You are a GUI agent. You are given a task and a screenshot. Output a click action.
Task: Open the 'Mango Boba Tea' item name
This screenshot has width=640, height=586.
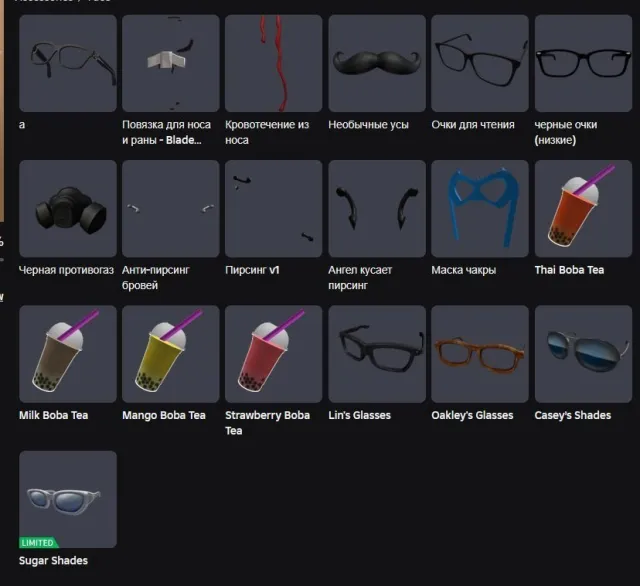(x=164, y=415)
